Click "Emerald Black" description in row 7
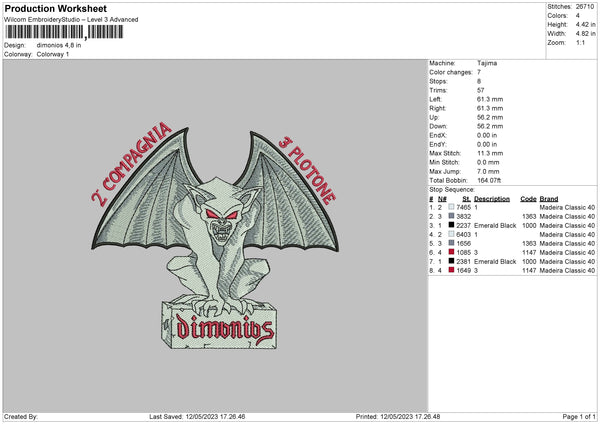 tap(495, 261)
